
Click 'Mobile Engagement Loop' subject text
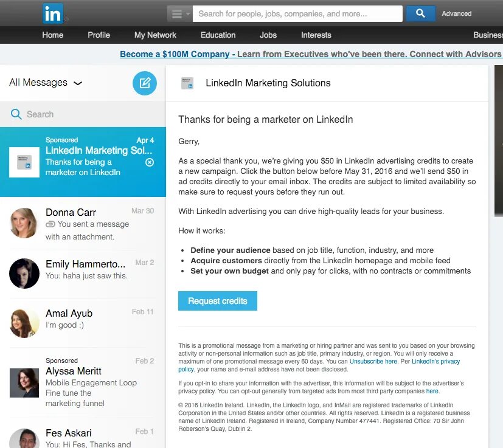(91, 382)
